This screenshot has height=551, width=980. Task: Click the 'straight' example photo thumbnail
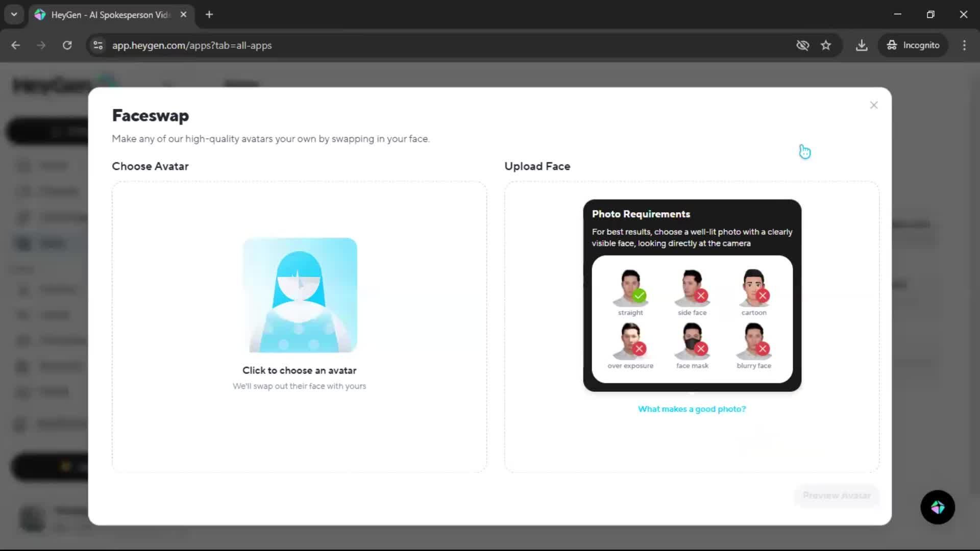tap(630, 288)
